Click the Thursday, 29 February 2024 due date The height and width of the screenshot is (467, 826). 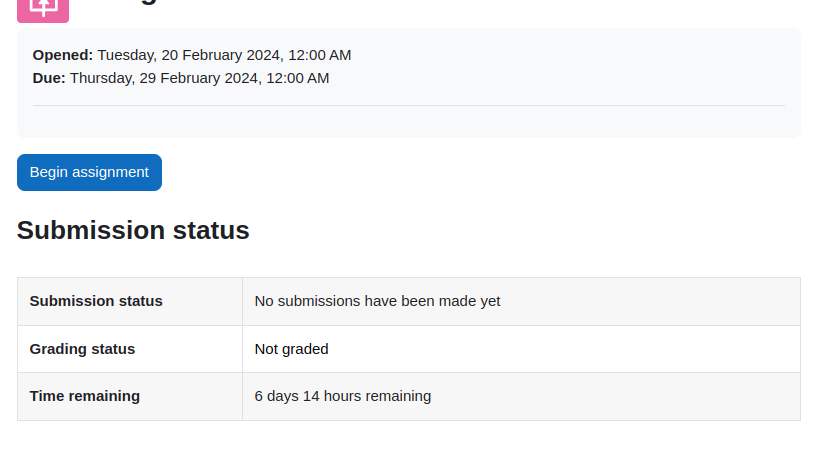164,78
